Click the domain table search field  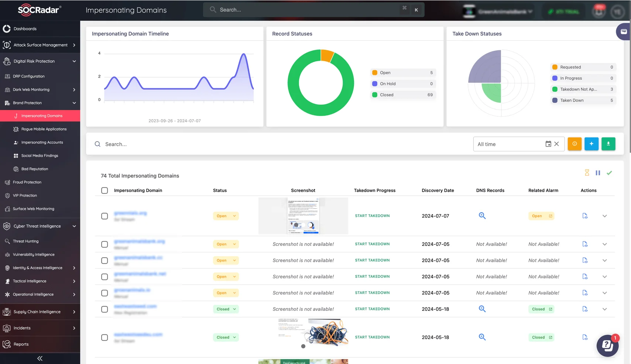(281, 144)
